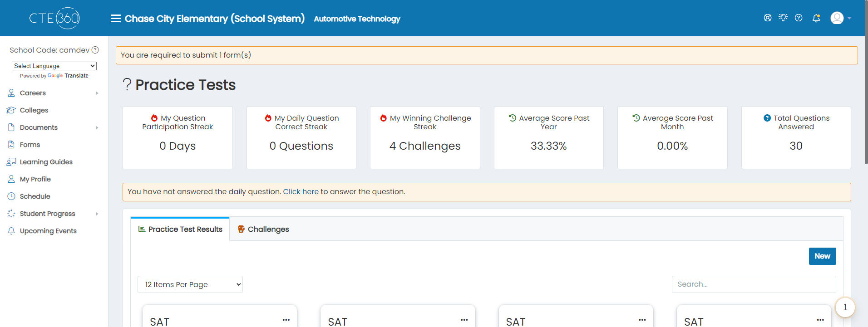This screenshot has height=327, width=868.
Task: Click the Winning Challenge Streak flame icon
Action: [384, 118]
